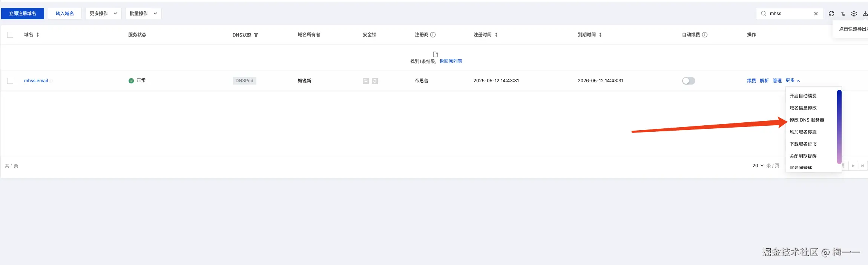The width and height of the screenshot is (868, 265).
Task: Toggle the 自动续费 switch for mhss.email
Action: [689, 81]
